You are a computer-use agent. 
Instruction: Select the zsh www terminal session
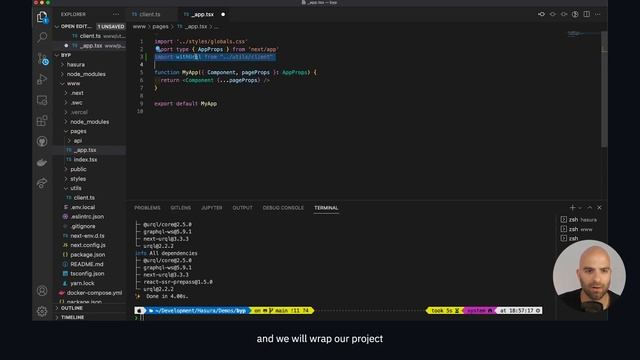click(x=576, y=229)
